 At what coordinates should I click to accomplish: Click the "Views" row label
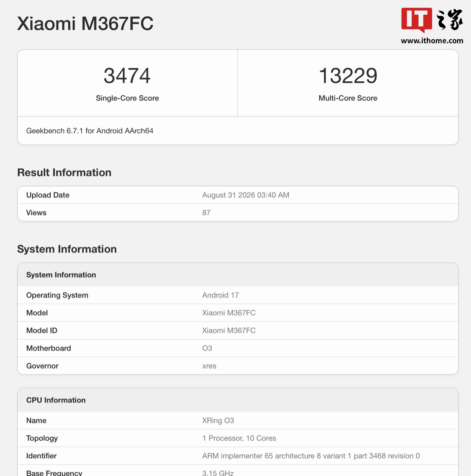[36, 213]
